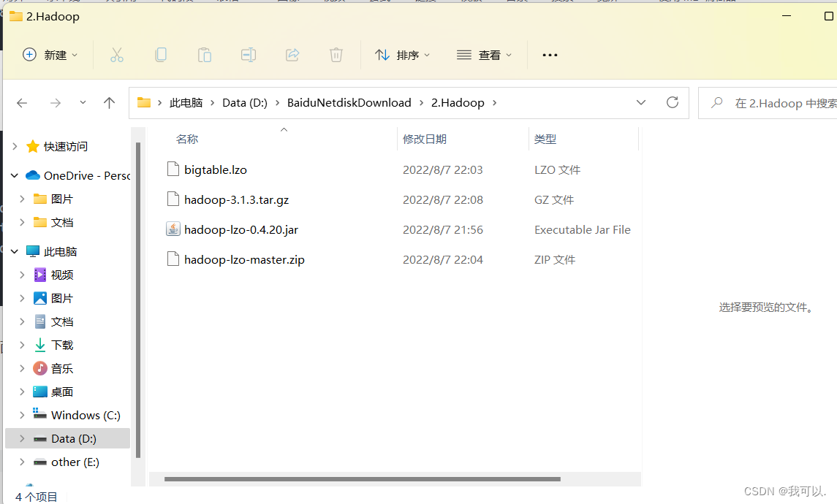Click the Executable Jar File type cell
This screenshot has height=504, width=837.
[x=583, y=229]
